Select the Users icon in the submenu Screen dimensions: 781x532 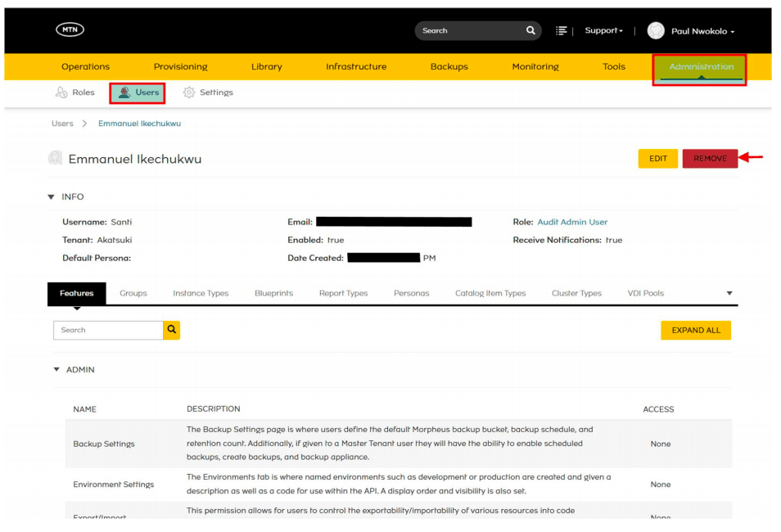point(124,92)
